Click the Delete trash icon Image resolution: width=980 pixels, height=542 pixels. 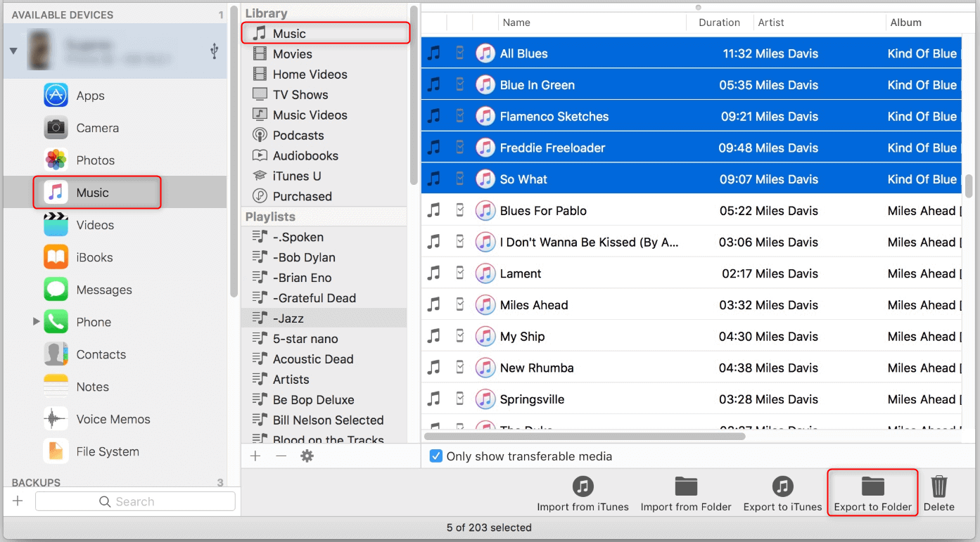938,486
